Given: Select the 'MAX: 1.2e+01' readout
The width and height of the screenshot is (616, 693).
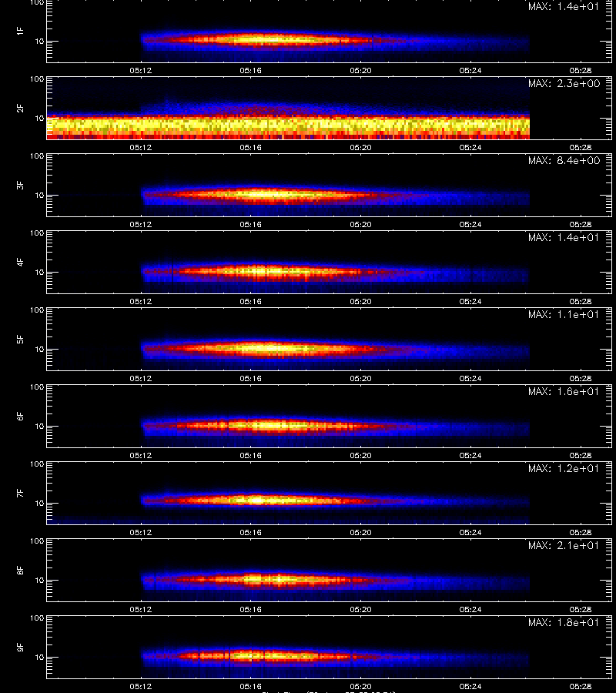Looking at the screenshot, I should pyautogui.click(x=564, y=468).
